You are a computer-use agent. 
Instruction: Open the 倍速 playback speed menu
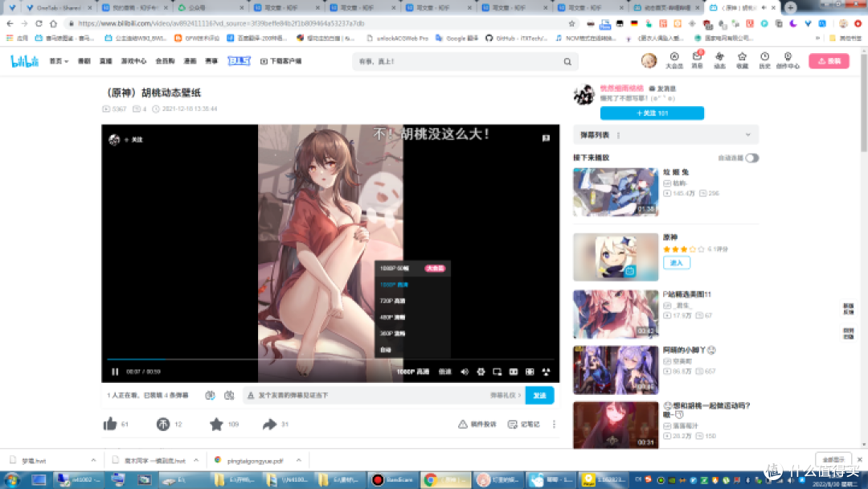pos(445,372)
